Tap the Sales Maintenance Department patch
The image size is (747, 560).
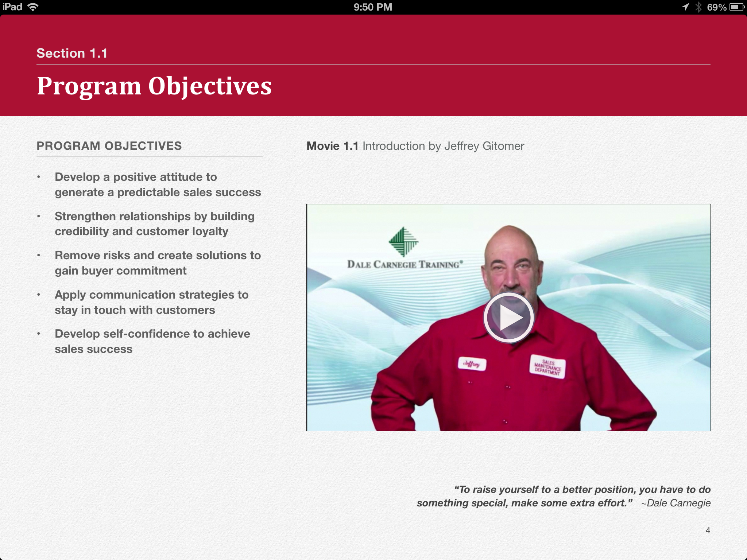(547, 367)
